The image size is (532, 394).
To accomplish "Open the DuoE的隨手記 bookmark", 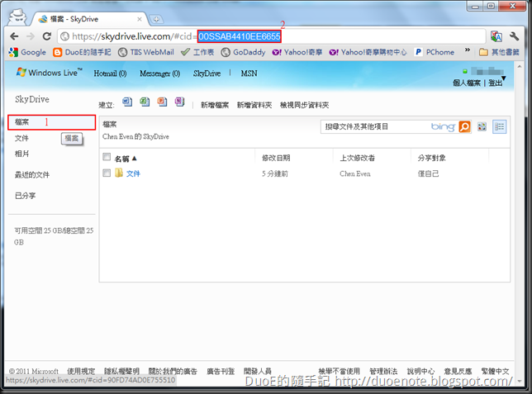I will tap(82, 52).
